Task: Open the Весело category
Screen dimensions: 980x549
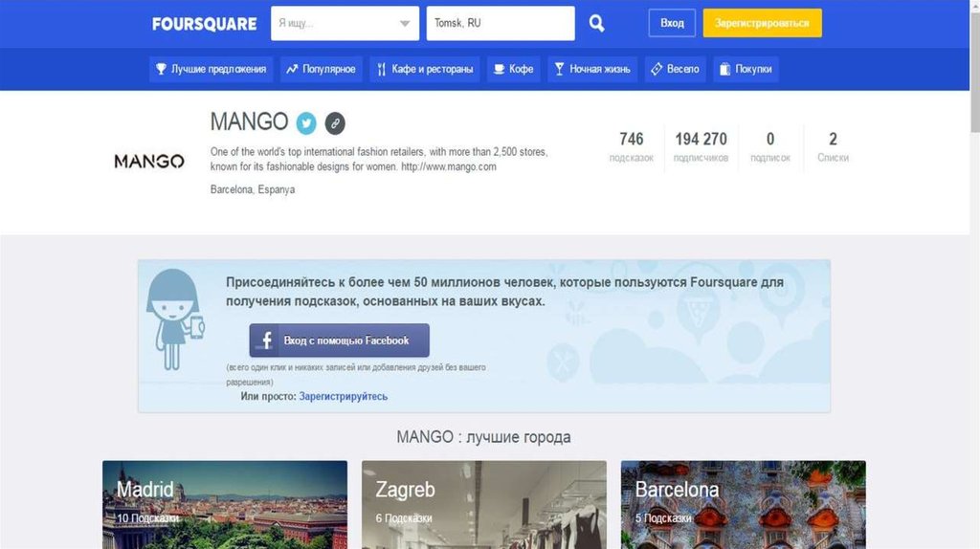Action: pyautogui.click(x=675, y=69)
